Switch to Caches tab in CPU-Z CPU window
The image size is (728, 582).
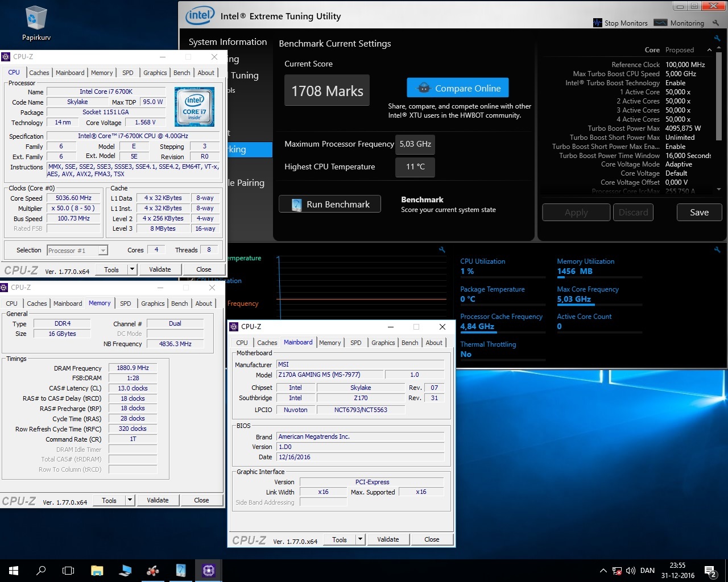click(39, 73)
